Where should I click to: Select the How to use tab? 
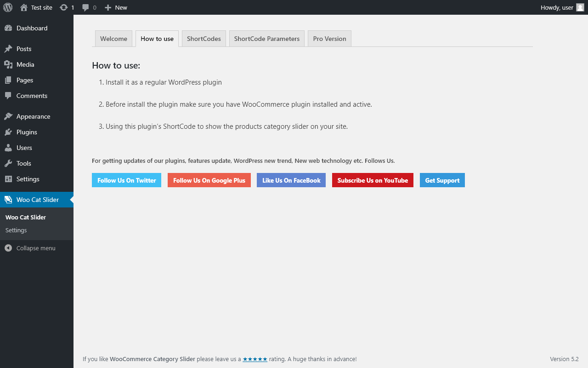pos(157,39)
